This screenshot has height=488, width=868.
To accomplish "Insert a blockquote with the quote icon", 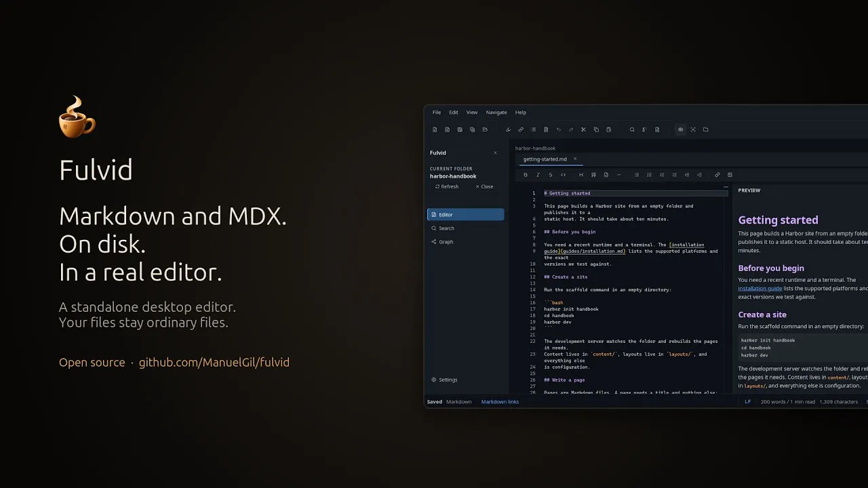I will (593, 175).
